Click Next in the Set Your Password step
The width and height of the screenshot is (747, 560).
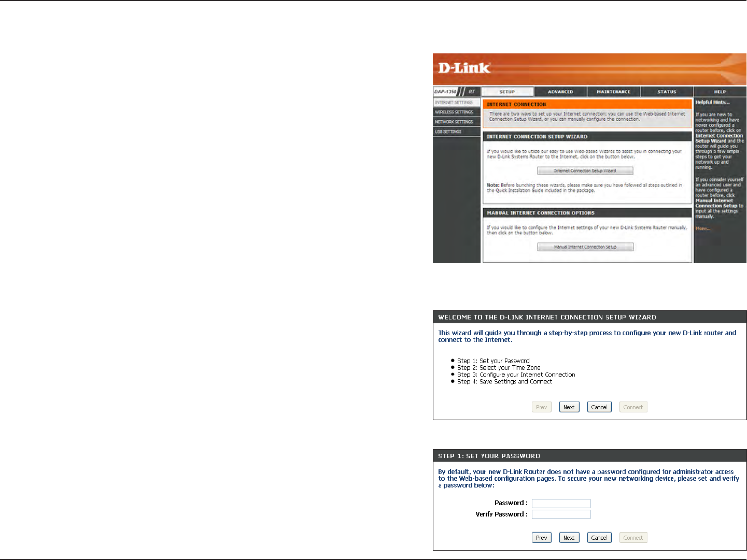[569, 538]
